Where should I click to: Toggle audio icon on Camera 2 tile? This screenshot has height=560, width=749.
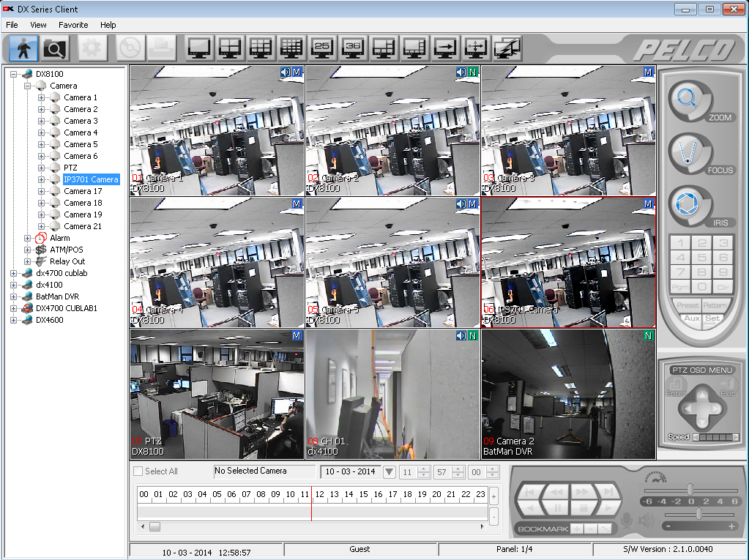pos(461,72)
